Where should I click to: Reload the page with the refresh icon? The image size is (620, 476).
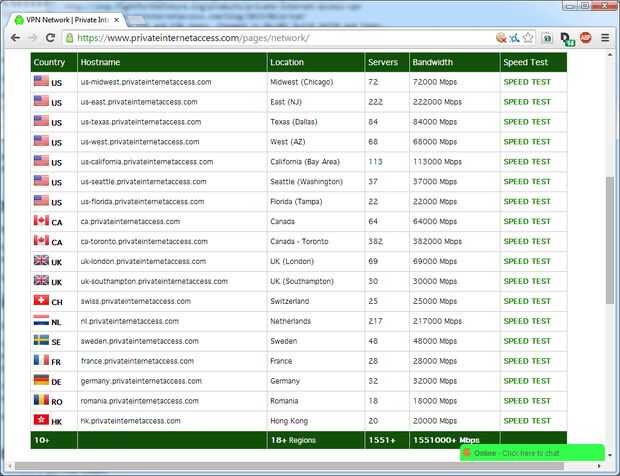click(50, 38)
